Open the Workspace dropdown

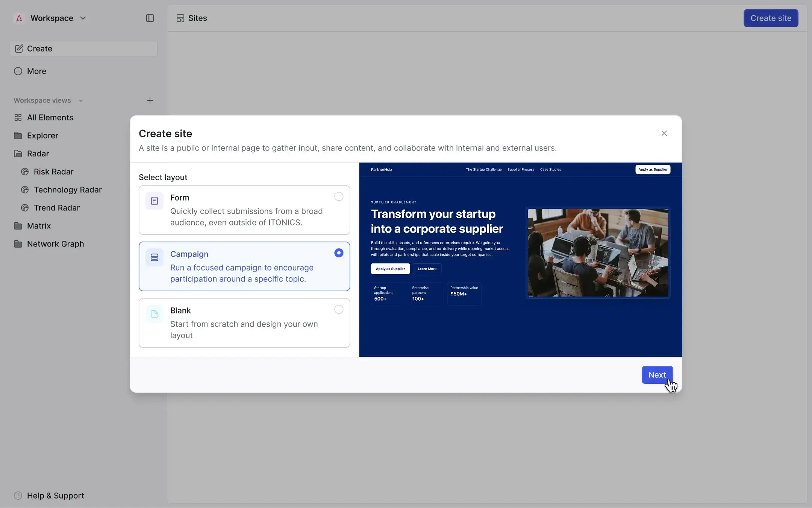coord(83,18)
